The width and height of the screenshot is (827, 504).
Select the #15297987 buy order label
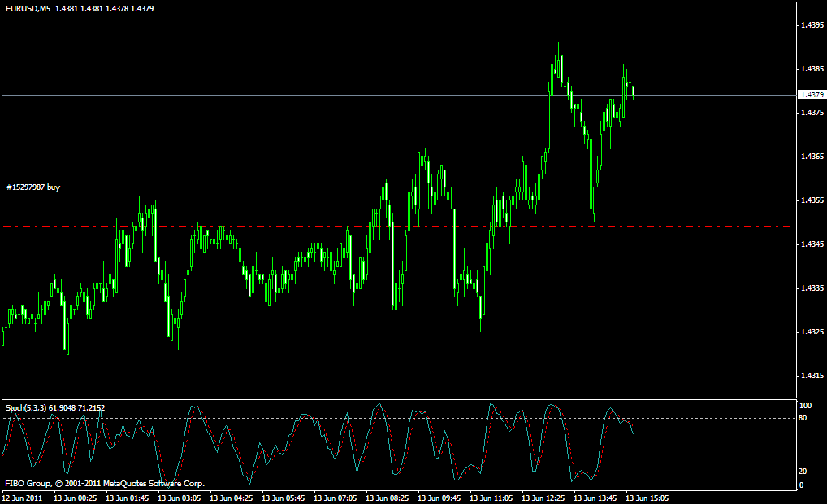(x=33, y=187)
